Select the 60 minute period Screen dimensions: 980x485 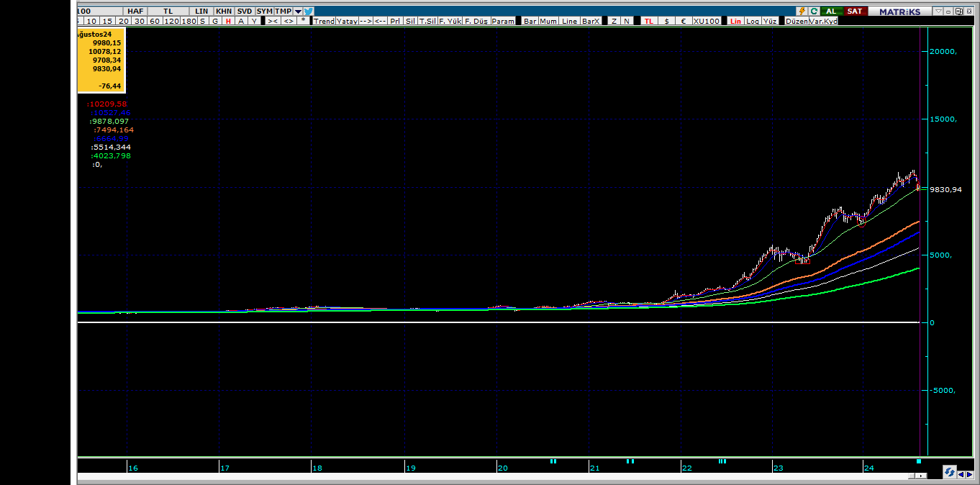pyautogui.click(x=155, y=21)
